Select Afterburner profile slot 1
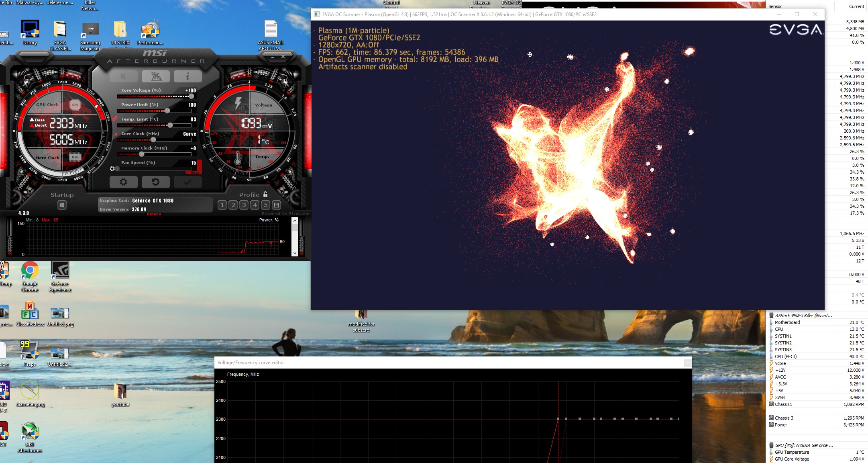This screenshot has width=868, height=463. pos(222,205)
